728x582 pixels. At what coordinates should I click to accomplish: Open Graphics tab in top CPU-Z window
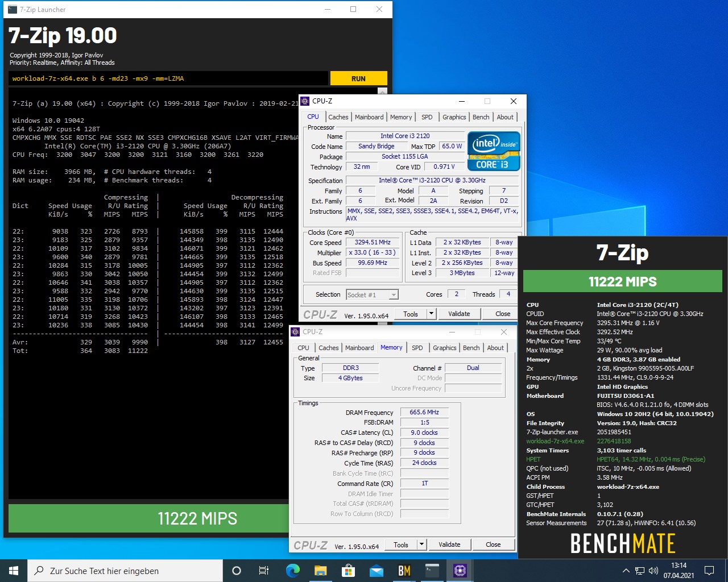454,117
